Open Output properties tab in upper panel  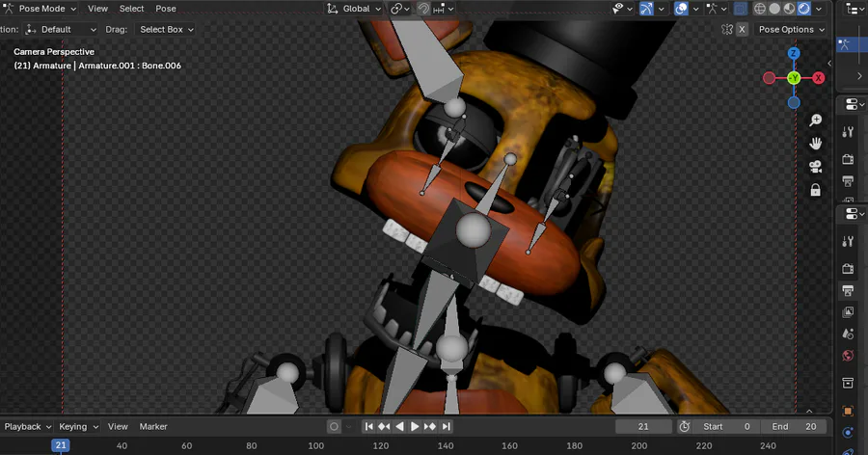point(848,180)
